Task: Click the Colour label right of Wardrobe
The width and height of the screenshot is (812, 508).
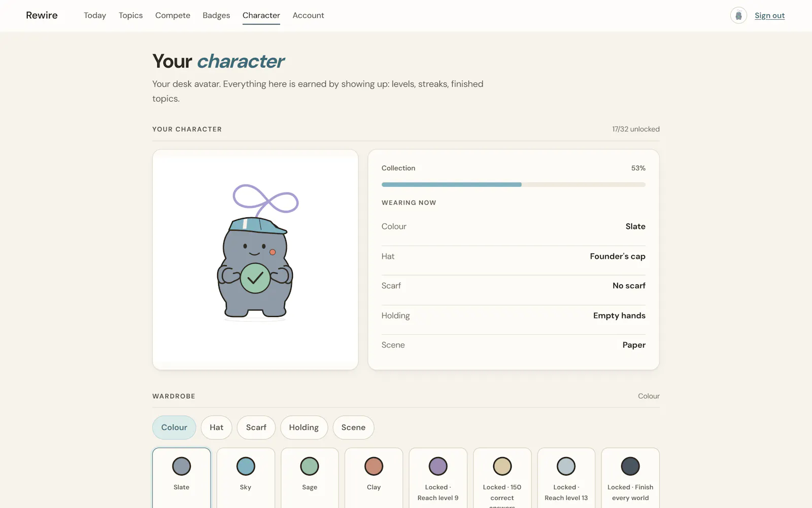Action: [649, 396]
